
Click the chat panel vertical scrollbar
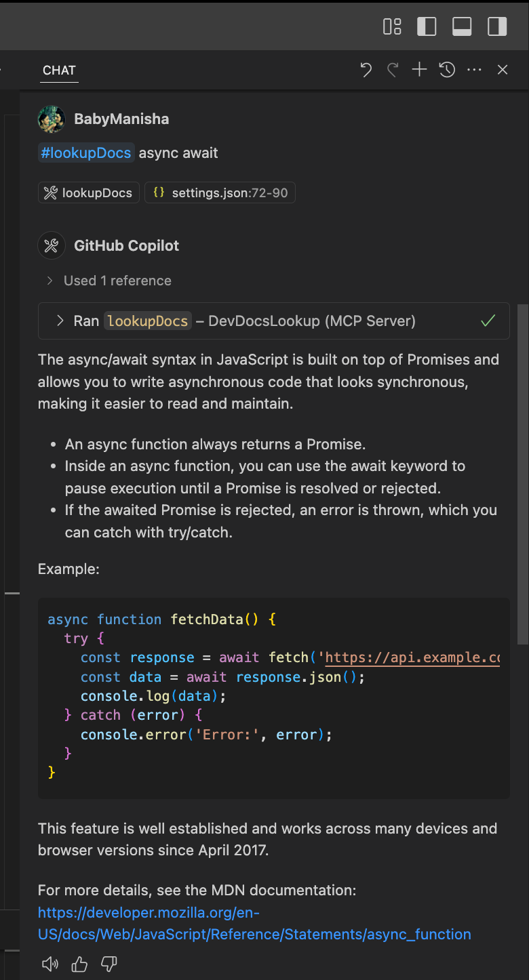click(x=523, y=474)
